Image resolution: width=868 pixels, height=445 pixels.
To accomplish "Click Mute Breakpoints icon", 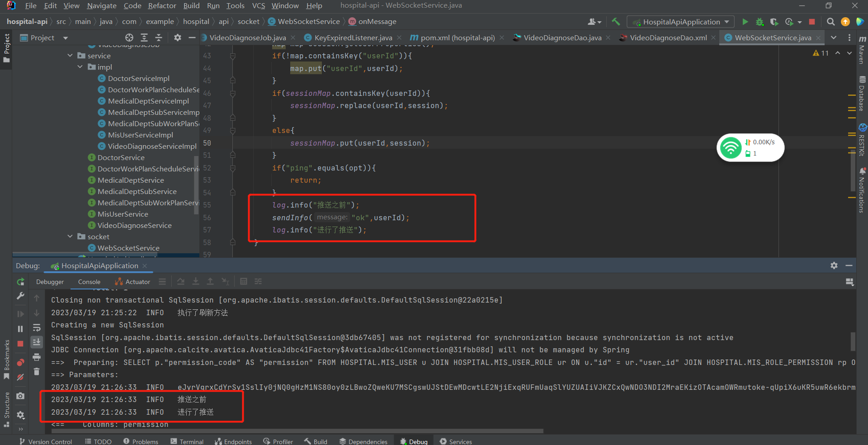I will point(20,377).
